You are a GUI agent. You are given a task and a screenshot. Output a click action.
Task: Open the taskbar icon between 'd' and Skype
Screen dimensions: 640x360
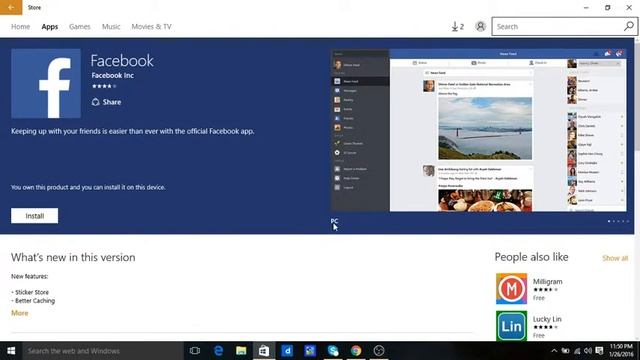[310, 351]
